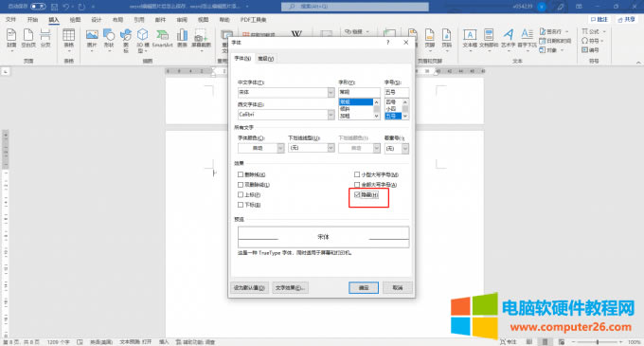This screenshot has height=346, width=644.
Task: Toggle the AutoSave switch
Action: (38, 7)
